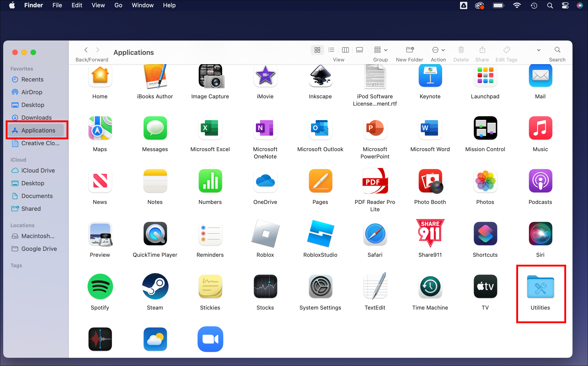Select Microsoft PowerPoint icon
Viewport: 588px width, 366px height.
pyautogui.click(x=375, y=128)
